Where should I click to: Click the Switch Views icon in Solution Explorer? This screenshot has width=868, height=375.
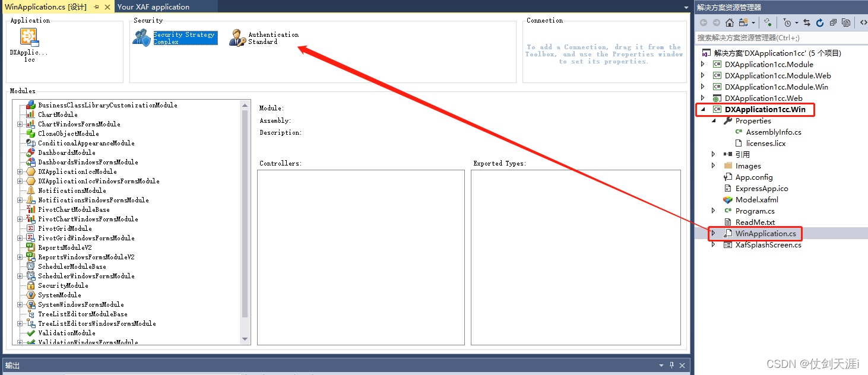click(743, 23)
